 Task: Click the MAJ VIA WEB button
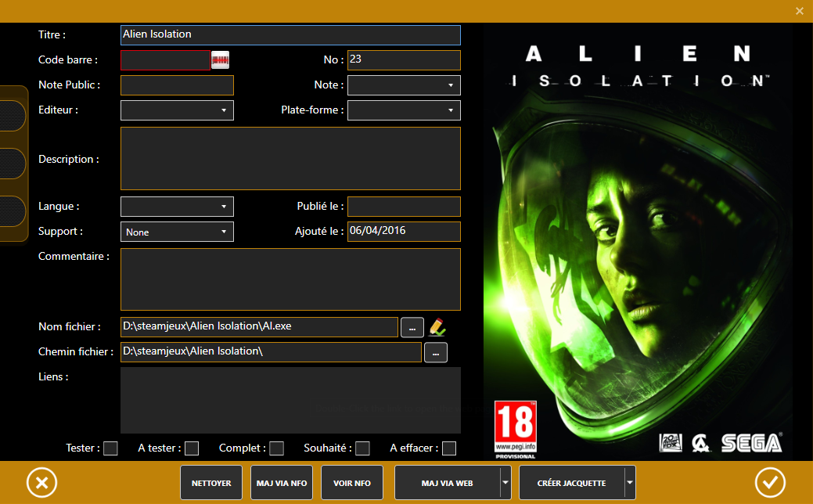448,483
